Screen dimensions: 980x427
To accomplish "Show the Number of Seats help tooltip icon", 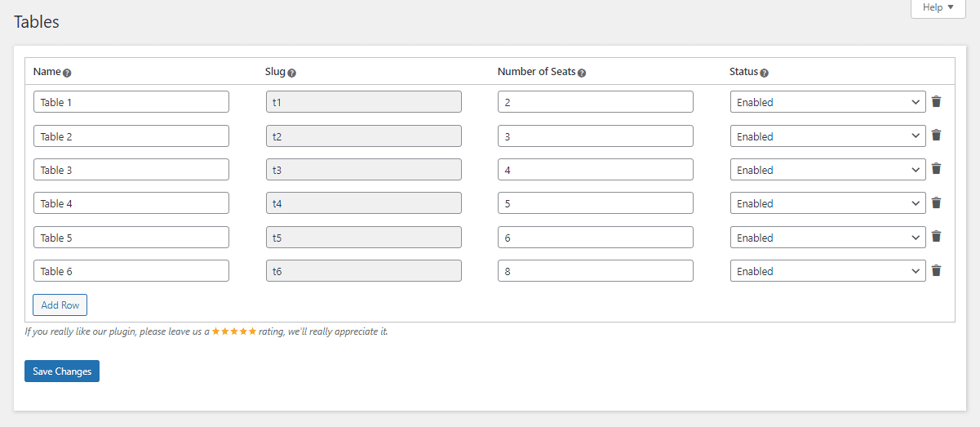I will [582, 73].
